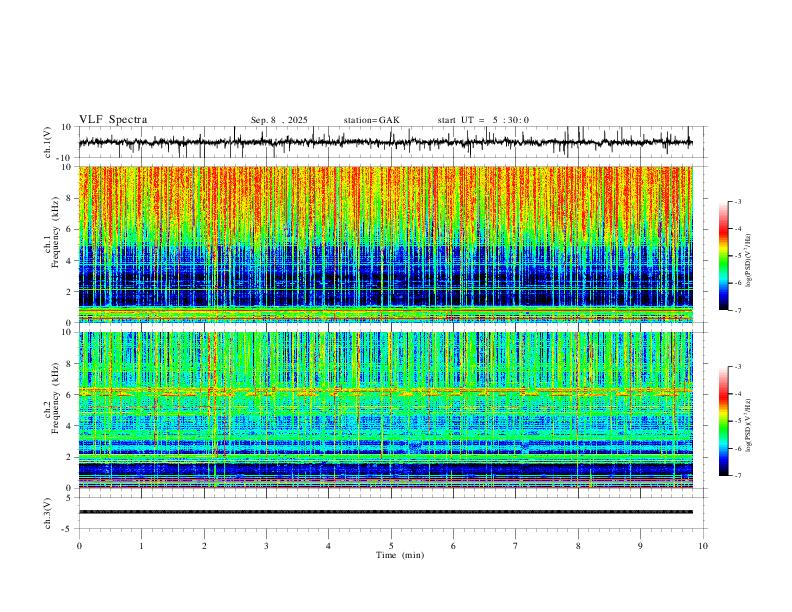Click the "VLF Spectra" title text
This screenshot has height=612, width=792.
click(113, 120)
